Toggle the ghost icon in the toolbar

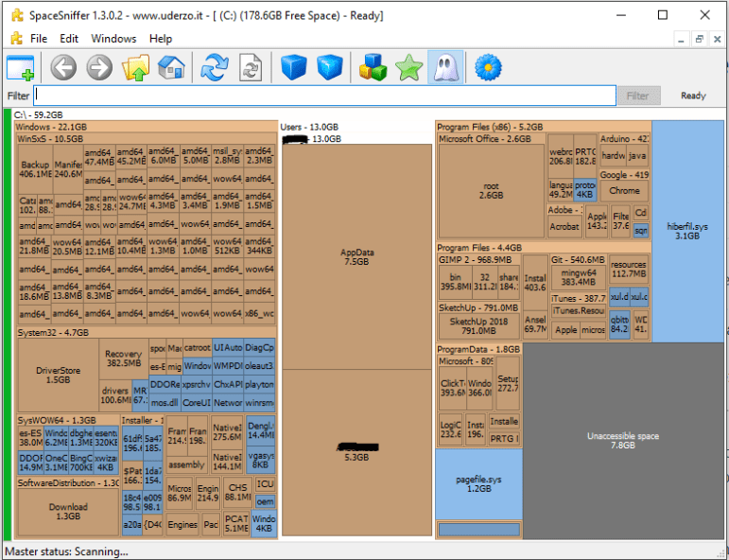click(x=445, y=67)
